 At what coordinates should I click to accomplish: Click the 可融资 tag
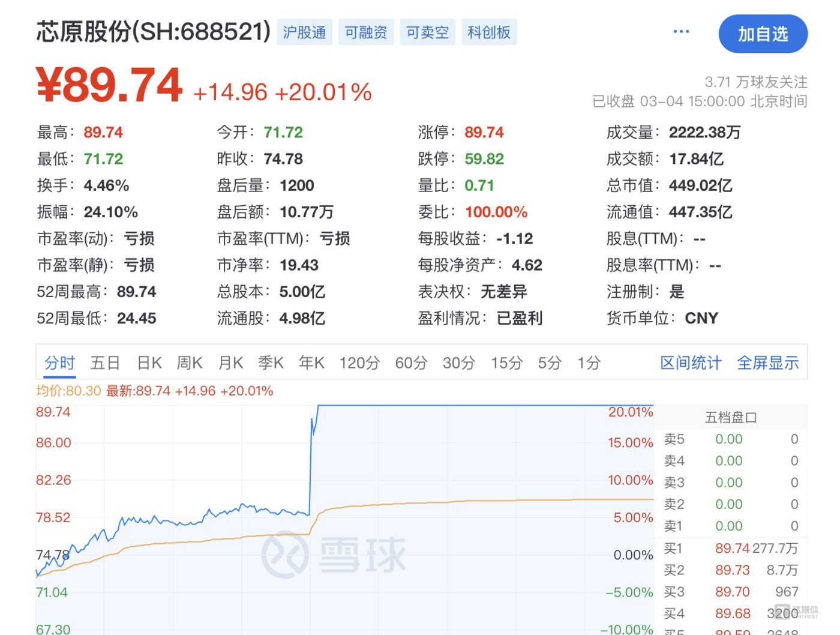[366, 32]
